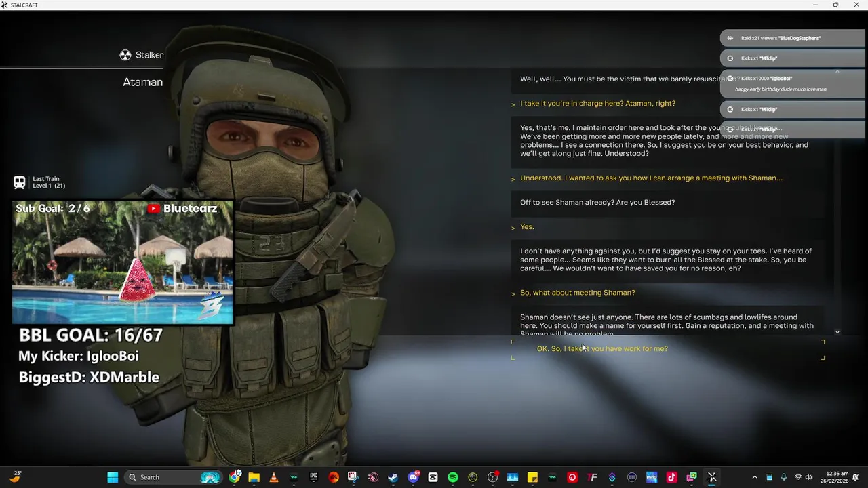The height and width of the screenshot is (488, 868).
Task: Click past reply 'I take it you're in charge here?'
Action: [x=597, y=104]
